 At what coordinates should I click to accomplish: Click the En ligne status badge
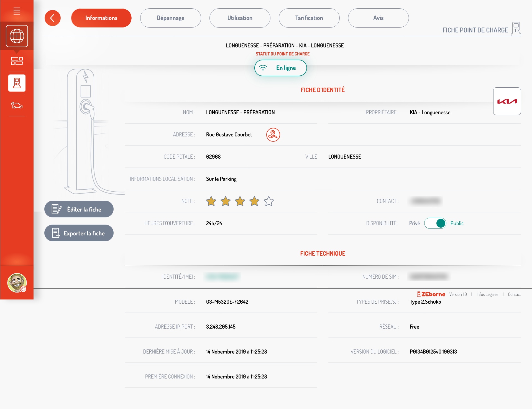coord(280,68)
